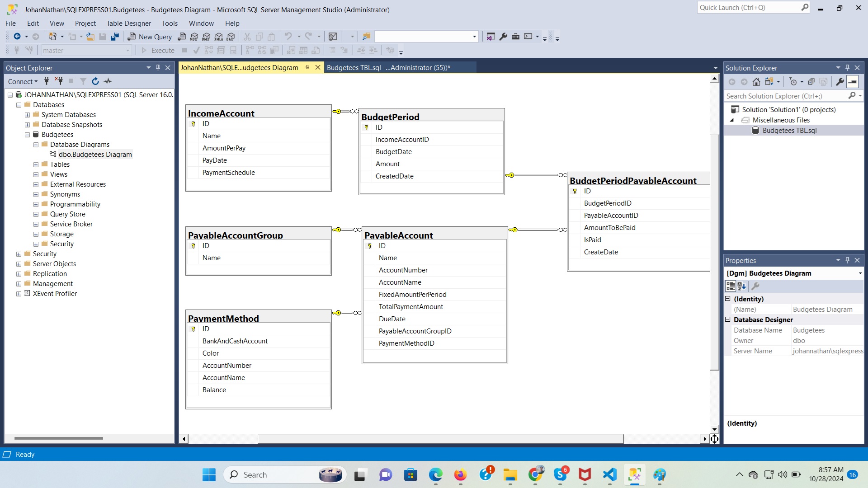Image resolution: width=868 pixels, height=488 pixels.
Task: Click the XMLA query icon
Action: click(x=219, y=37)
